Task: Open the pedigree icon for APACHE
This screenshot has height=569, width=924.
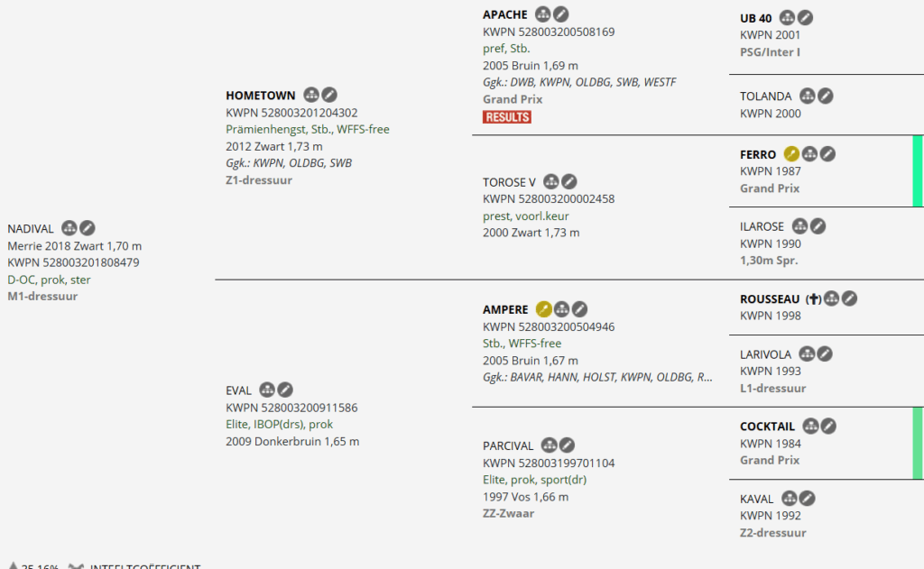Action: pos(542,14)
